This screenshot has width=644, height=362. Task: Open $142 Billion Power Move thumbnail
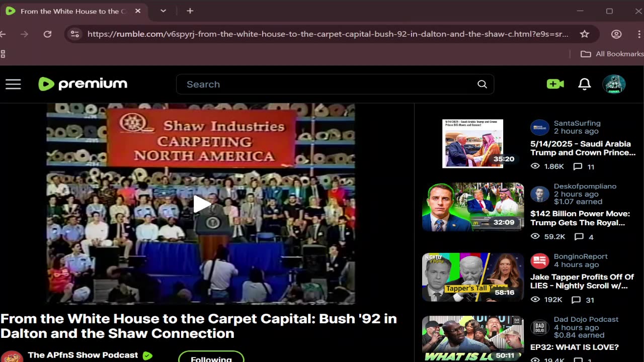tap(472, 207)
